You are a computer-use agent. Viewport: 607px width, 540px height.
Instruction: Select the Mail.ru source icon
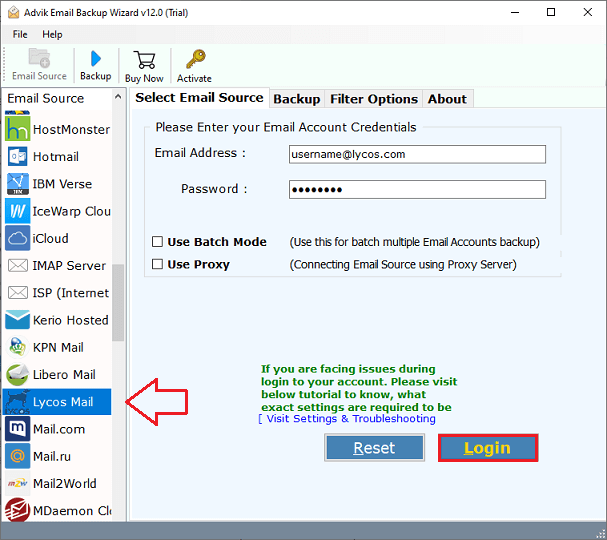click(x=17, y=456)
